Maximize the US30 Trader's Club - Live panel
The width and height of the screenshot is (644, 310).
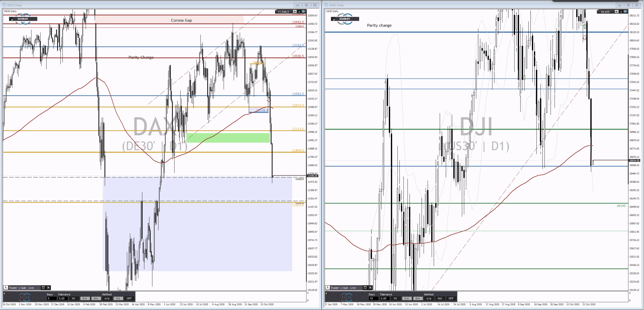[365, 287]
